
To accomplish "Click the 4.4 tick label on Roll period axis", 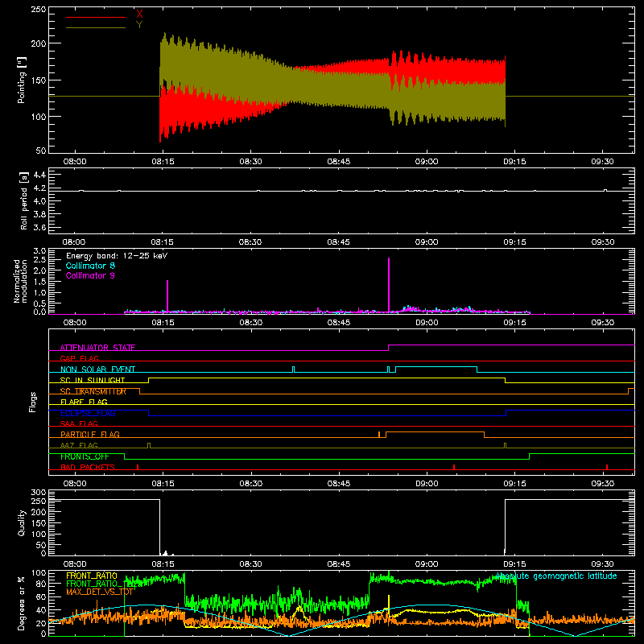I will point(39,175).
